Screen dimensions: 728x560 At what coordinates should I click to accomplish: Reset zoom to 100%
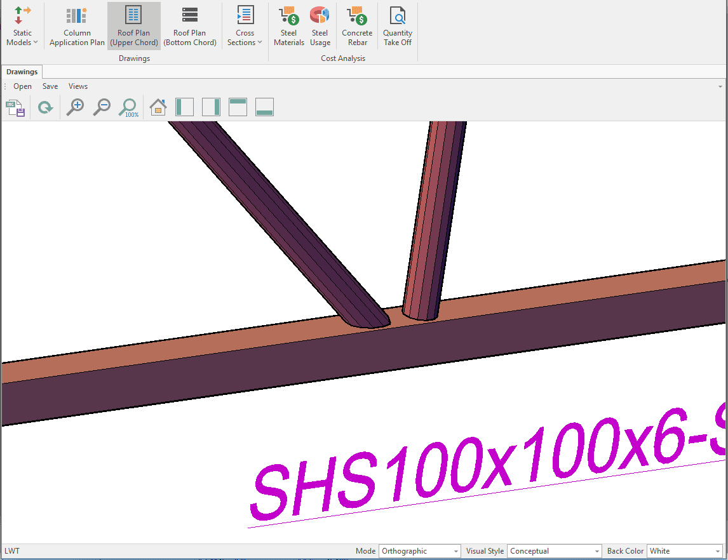click(128, 107)
